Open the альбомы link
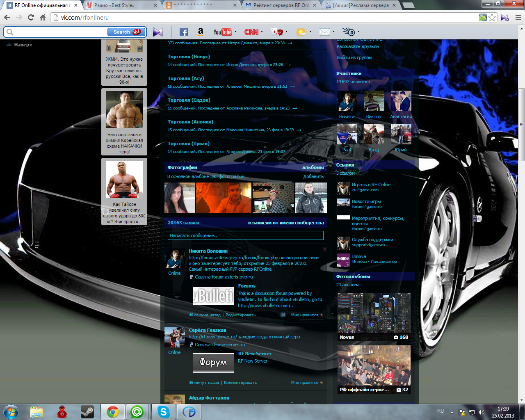 (x=313, y=167)
